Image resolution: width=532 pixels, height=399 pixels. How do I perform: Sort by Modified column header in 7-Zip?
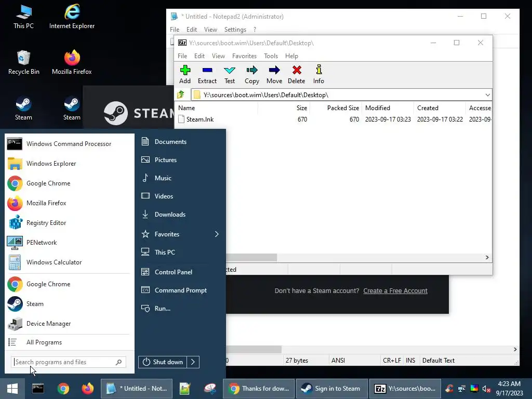tap(388, 108)
